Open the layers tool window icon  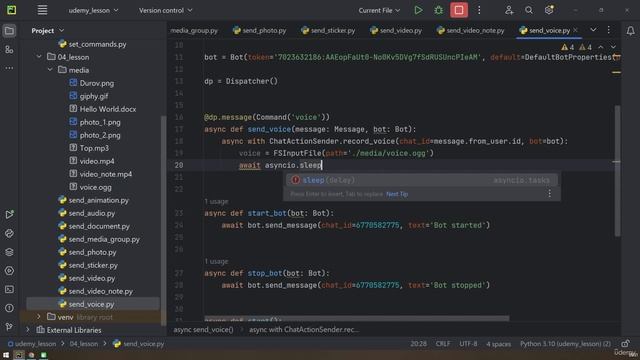[9, 252]
